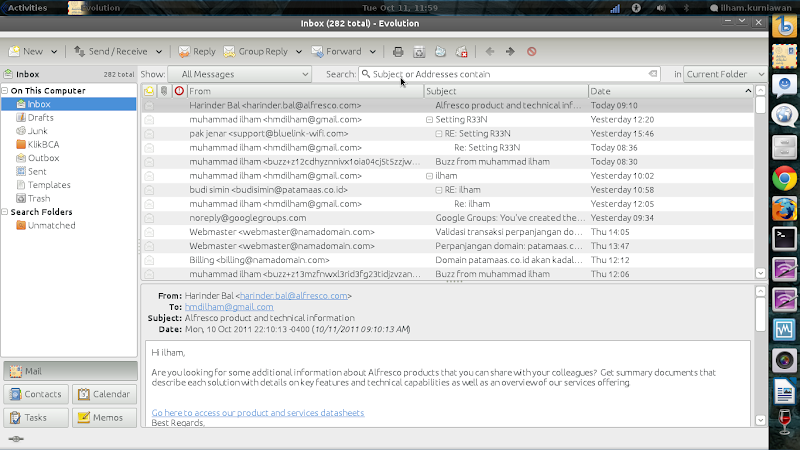The image size is (800, 450).
Task: Open harinder.bal@alfresco.com sender link
Action: [293, 296]
